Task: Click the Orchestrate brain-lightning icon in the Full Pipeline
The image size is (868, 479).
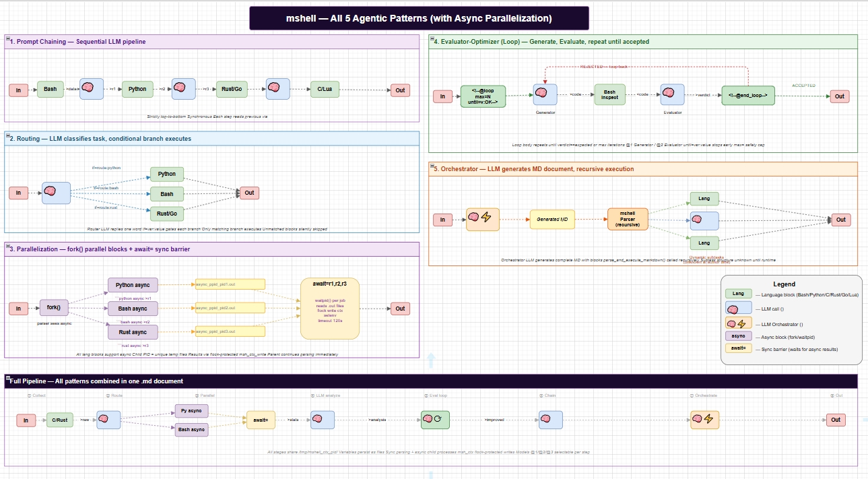Action: pos(706,419)
